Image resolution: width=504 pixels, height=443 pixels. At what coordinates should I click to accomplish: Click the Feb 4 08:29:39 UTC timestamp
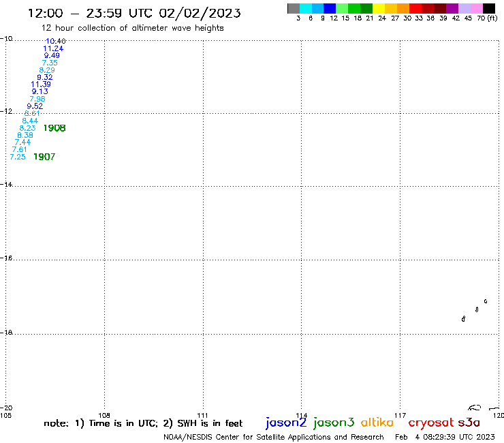point(445,437)
